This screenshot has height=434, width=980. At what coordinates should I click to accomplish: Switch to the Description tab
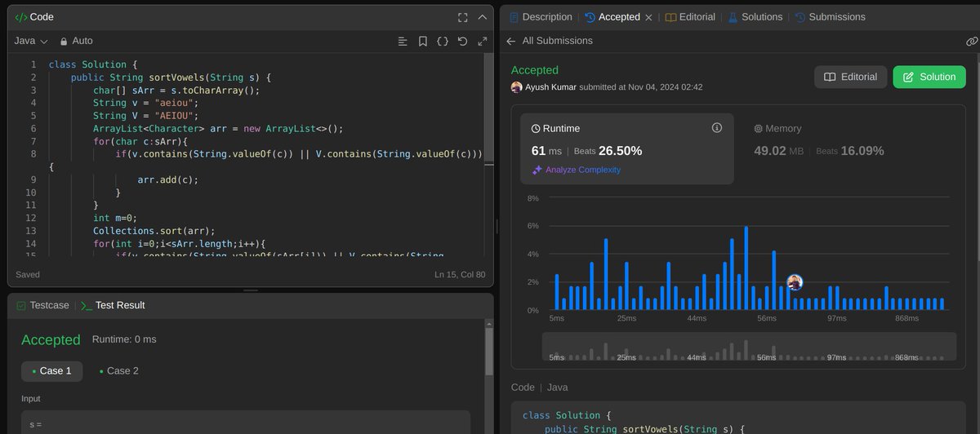coord(541,17)
